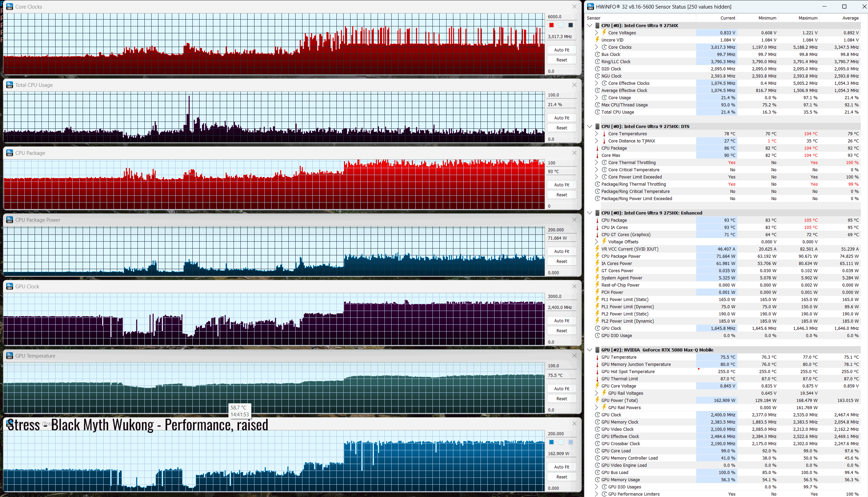Click clock icon next to GPU Memory Clock
The height and width of the screenshot is (497, 868).
click(597, 422)
